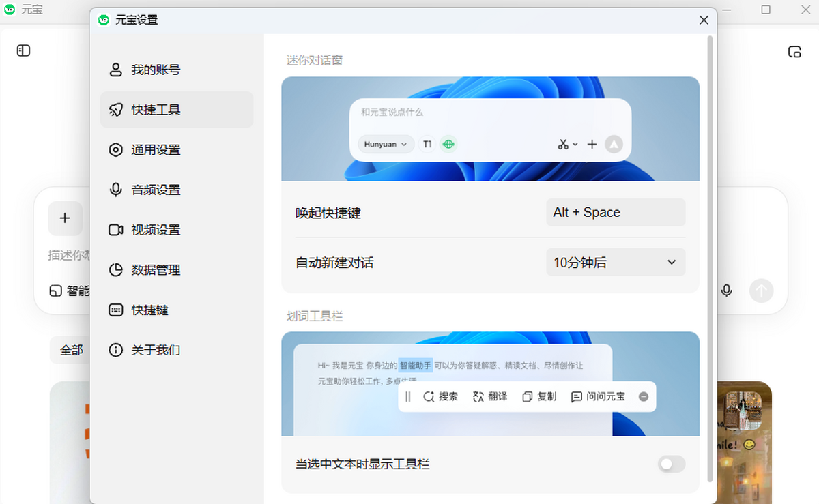Open the photo thumbnail card in main window

744,443
